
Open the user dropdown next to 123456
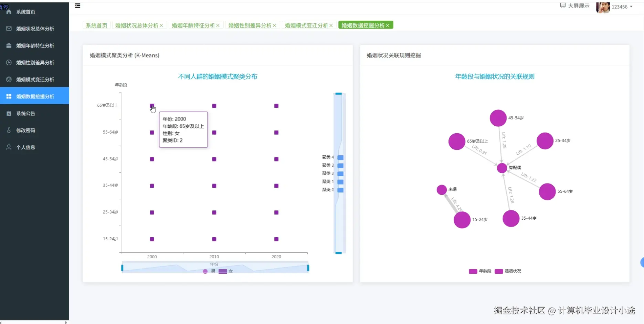click(631, 7)
